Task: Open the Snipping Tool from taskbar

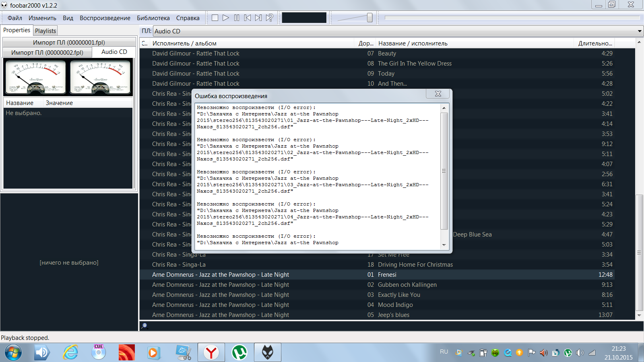Action: pos(184,353)
